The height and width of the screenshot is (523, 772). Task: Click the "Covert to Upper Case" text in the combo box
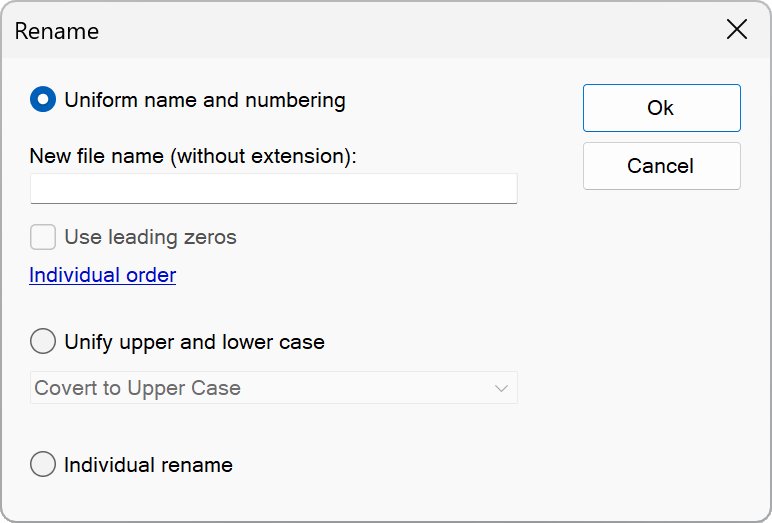(x=138, y=388)
